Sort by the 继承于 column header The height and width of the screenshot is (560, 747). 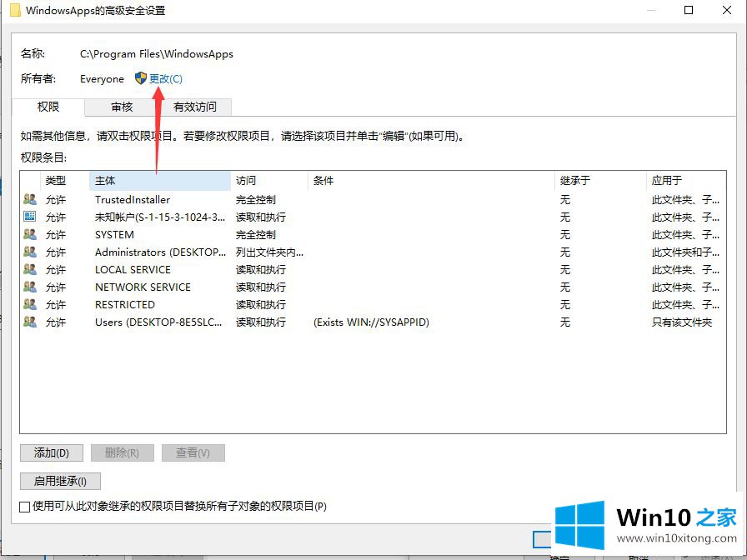coord(600,181)
